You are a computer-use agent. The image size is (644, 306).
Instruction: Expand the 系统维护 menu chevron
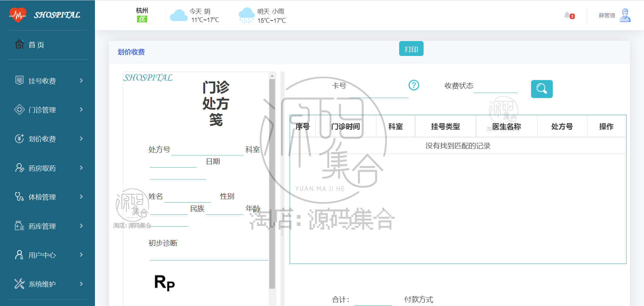click(81, 284)
